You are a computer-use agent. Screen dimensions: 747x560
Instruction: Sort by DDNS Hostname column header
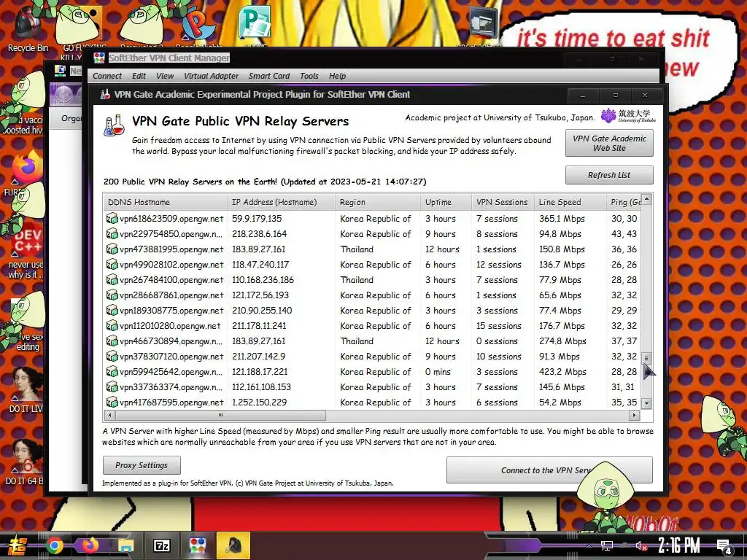(166, 202)
